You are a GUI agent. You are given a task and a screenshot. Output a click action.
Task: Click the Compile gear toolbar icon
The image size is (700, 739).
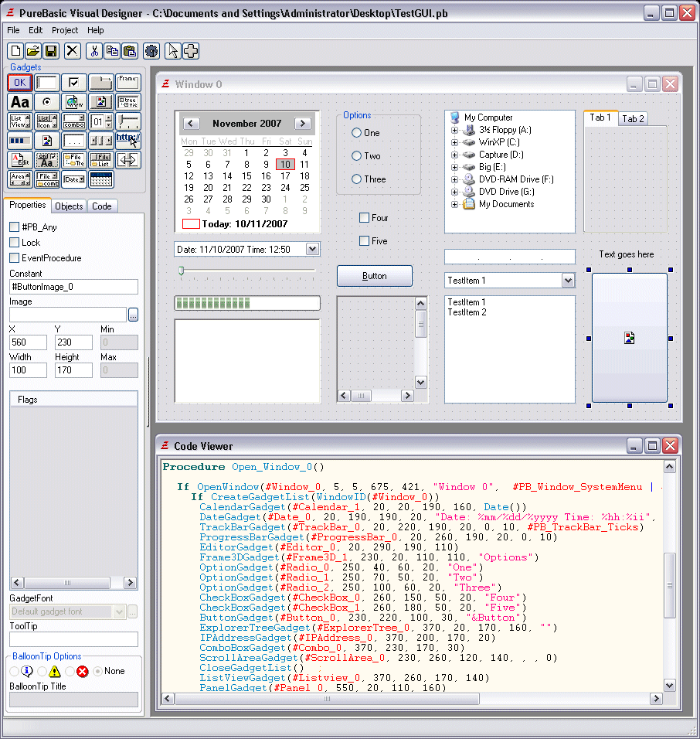[150, 51]
